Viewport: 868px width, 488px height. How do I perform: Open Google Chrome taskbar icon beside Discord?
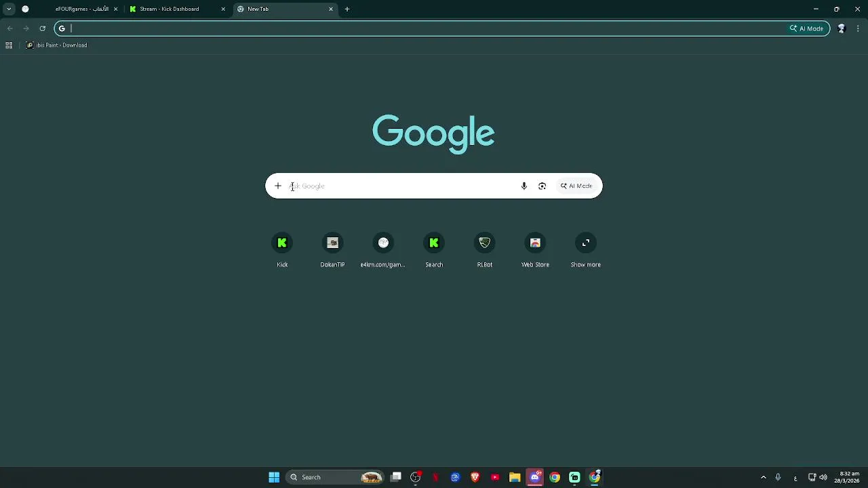pos(555,477)
